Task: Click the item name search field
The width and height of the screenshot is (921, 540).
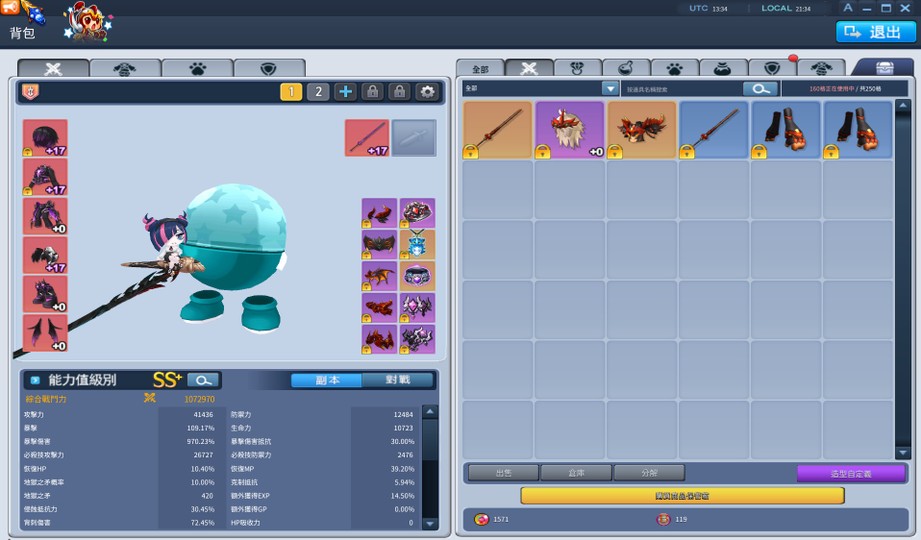Action: [x=681, y=89]
